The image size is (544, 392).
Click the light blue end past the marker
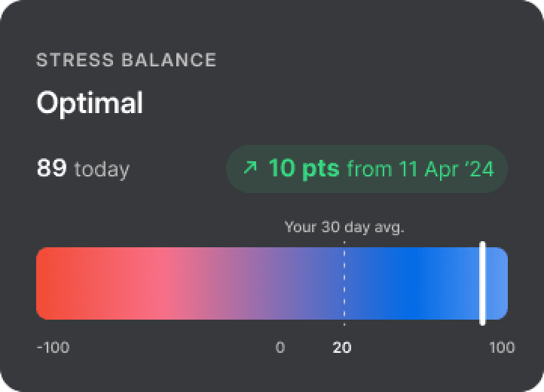click(497, 283)
